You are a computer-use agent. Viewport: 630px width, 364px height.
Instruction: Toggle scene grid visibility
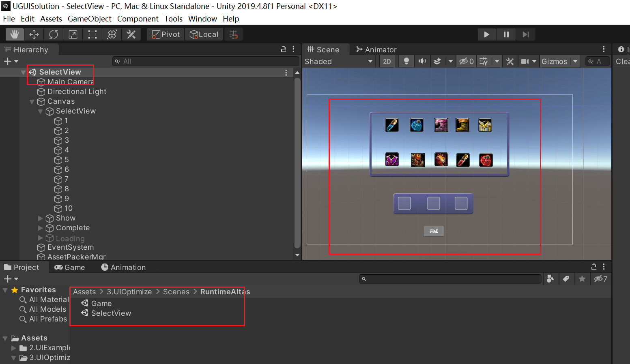[x=484, y=61]
